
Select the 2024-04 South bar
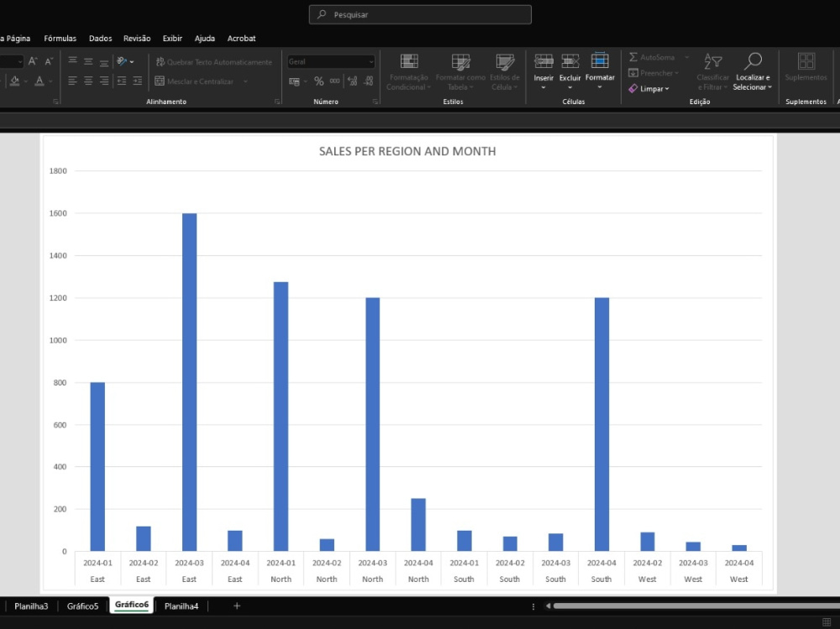601,424
